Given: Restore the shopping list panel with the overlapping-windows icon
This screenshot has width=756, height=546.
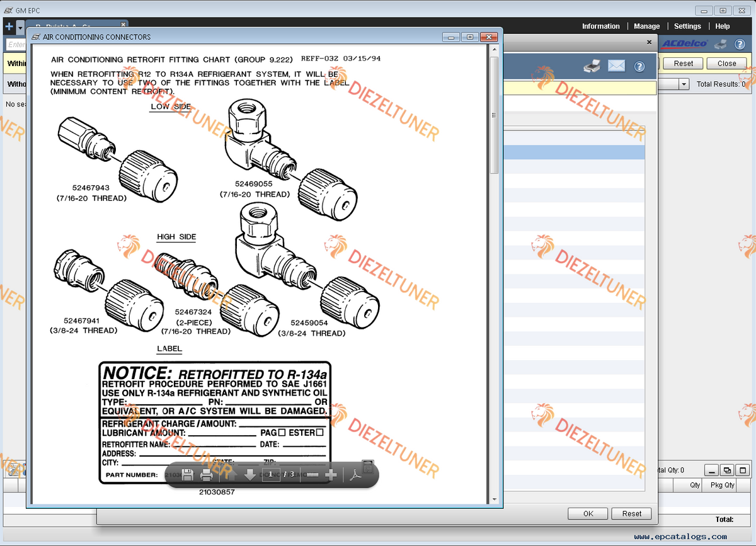Looking at the screenshot, I should click(727, 470).
